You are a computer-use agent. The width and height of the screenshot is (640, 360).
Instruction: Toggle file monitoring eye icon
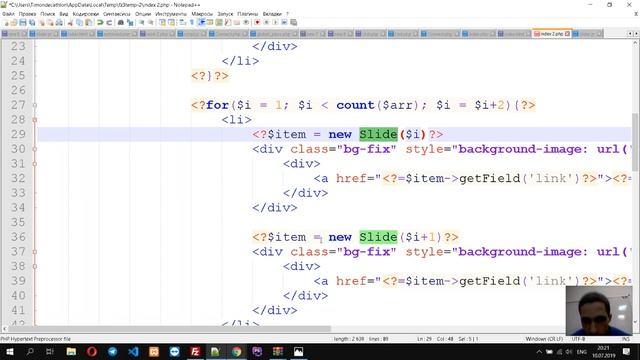246,22
